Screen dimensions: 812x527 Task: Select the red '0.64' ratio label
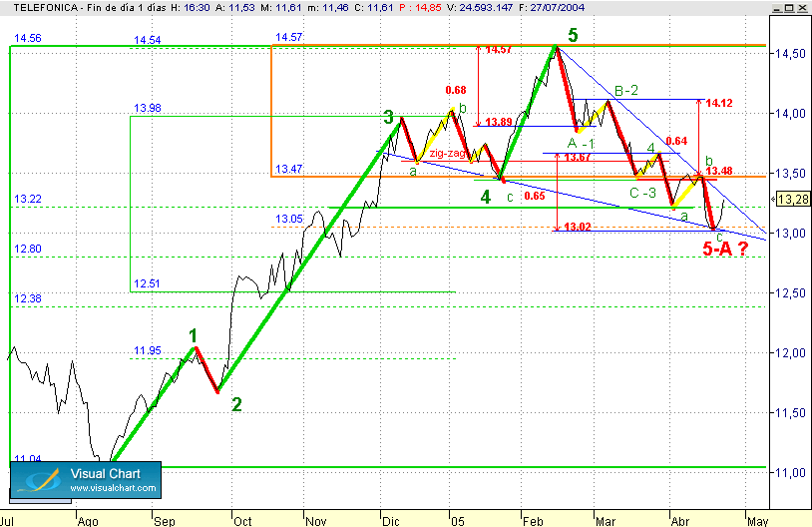pos(676,141)
